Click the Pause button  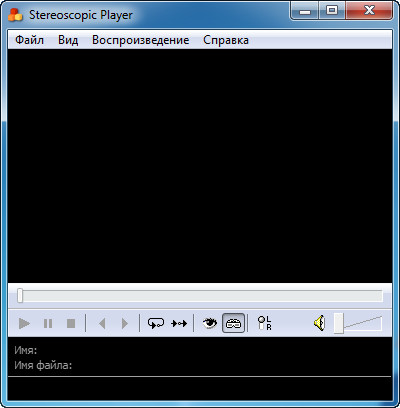(48, 323)
